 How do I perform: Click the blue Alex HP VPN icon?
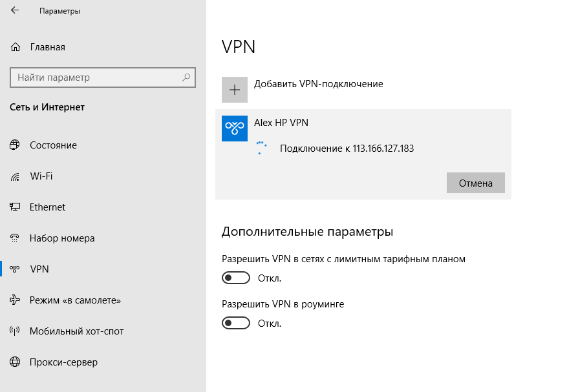click(235, 129)
